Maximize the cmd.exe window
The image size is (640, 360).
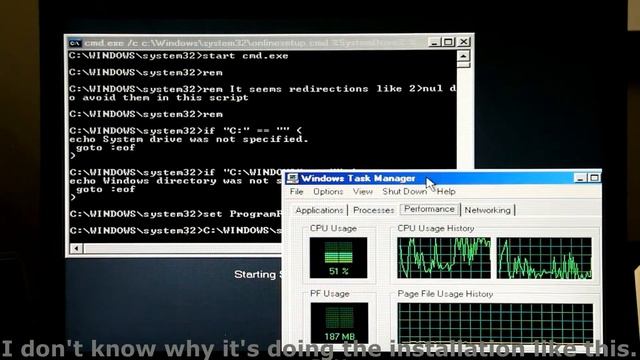tap(448, 42)
